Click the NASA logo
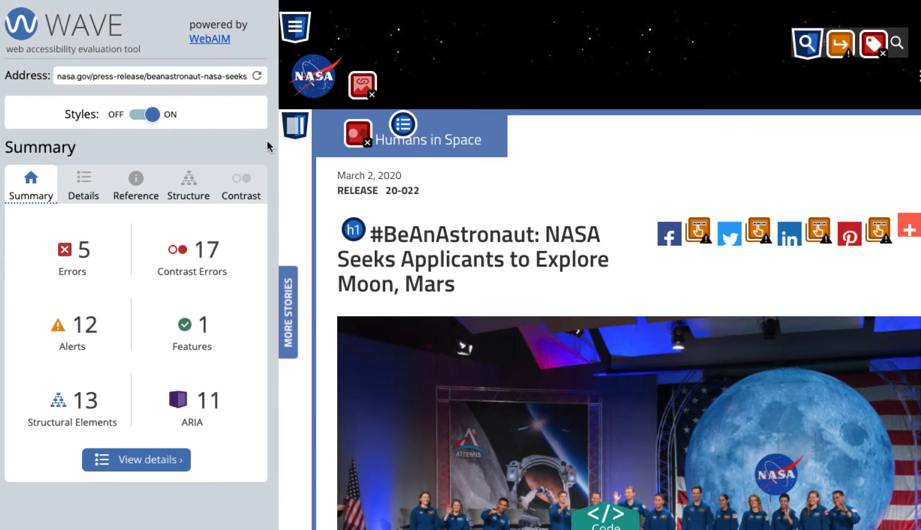The width and height of the screenshot is (921, 530). (x=313, y=77)
